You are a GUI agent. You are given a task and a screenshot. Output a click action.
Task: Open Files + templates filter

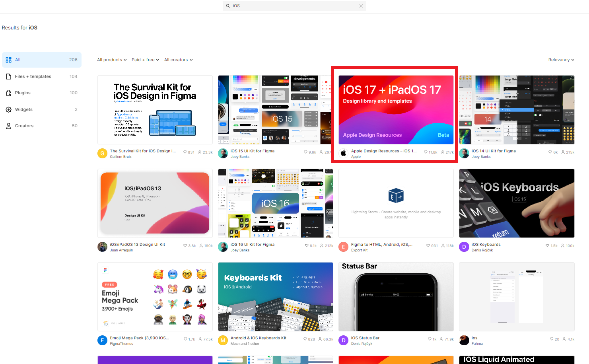[x=42, y=76]
